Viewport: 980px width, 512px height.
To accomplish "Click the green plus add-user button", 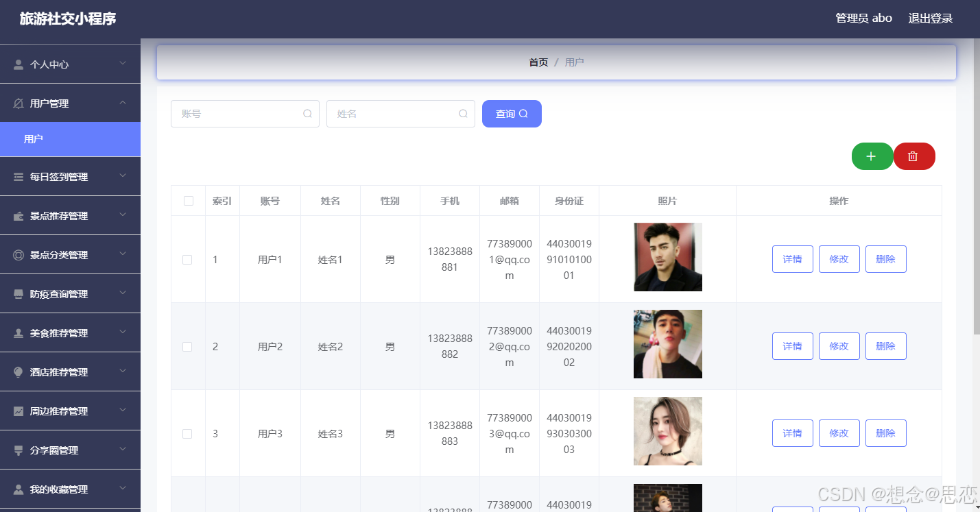I will [872, 156].
